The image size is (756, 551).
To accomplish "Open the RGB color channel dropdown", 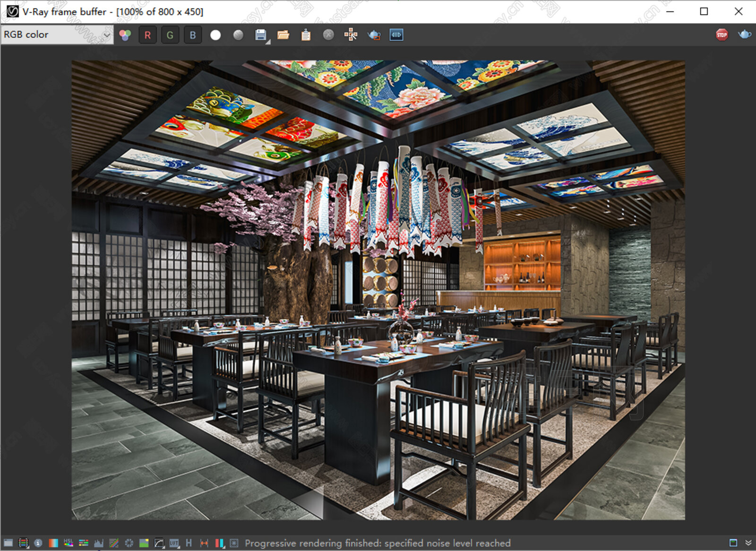I will 57,34.
